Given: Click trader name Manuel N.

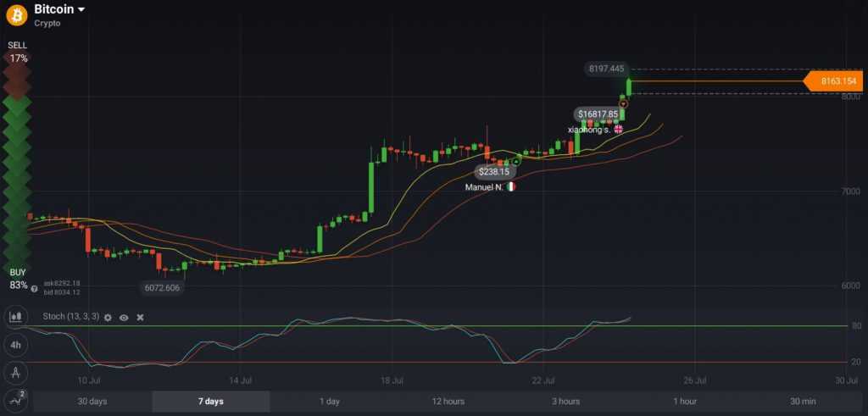Looking at the screenshot, I should 484,187.
